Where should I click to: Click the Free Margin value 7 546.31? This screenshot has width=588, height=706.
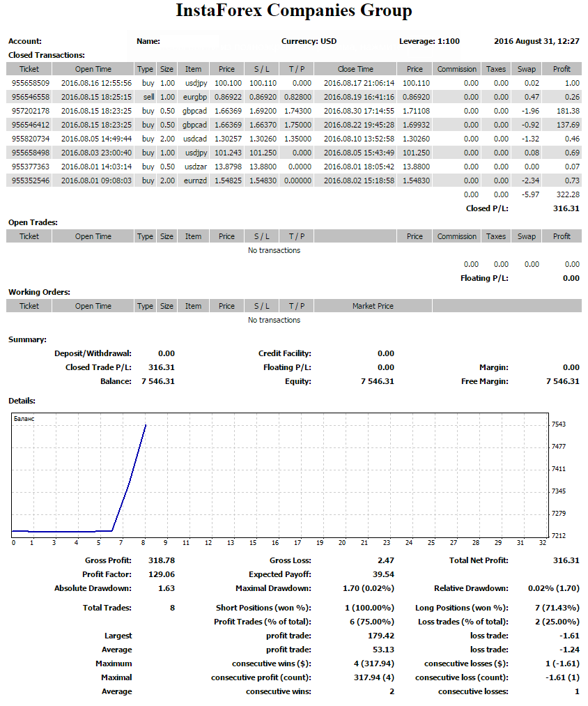[563, 381]
